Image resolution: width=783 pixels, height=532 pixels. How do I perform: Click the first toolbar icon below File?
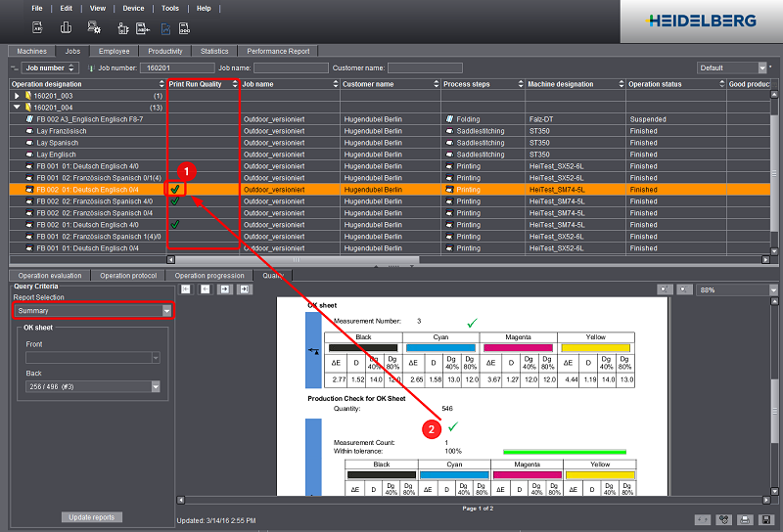coord(37,28)
